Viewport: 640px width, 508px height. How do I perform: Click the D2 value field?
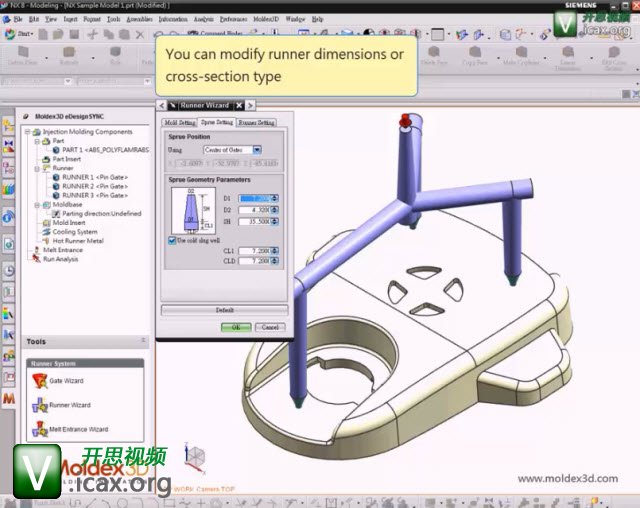pyautogui.click(x=255, y=210)
